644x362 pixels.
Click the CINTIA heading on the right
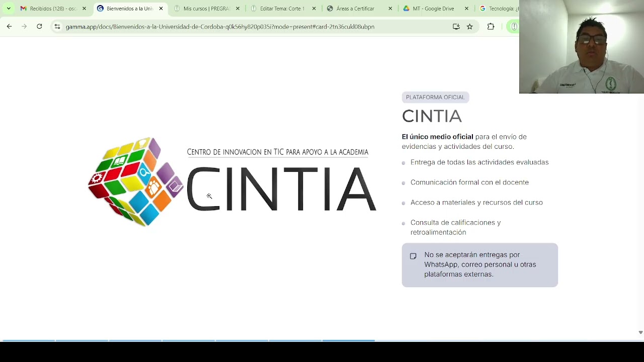tap(432, 116)
